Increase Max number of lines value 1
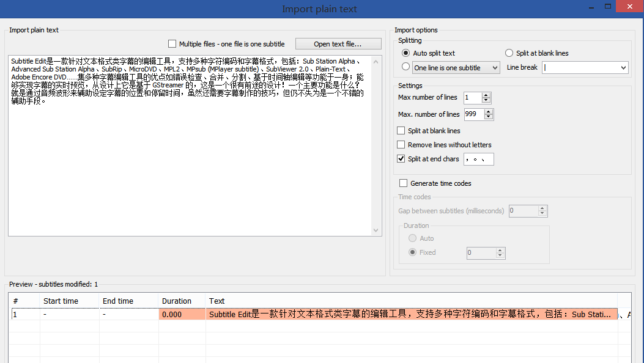 (x=486, y=95)
